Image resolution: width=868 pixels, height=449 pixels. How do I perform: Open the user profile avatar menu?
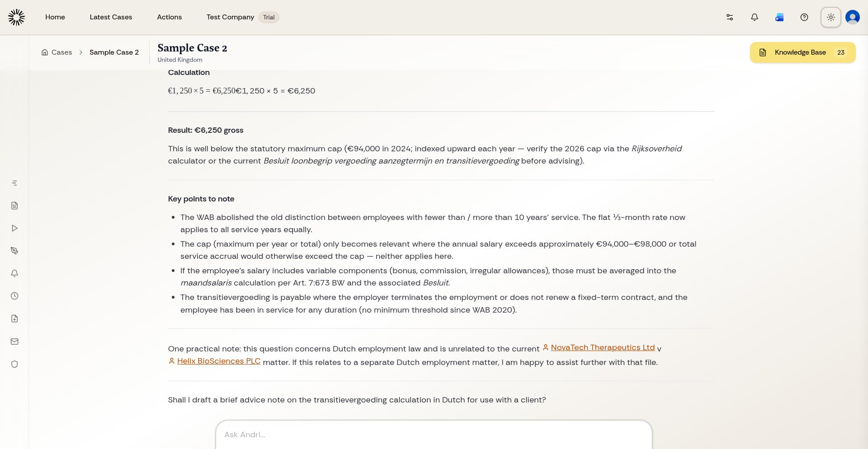click(x=852, y=17)
